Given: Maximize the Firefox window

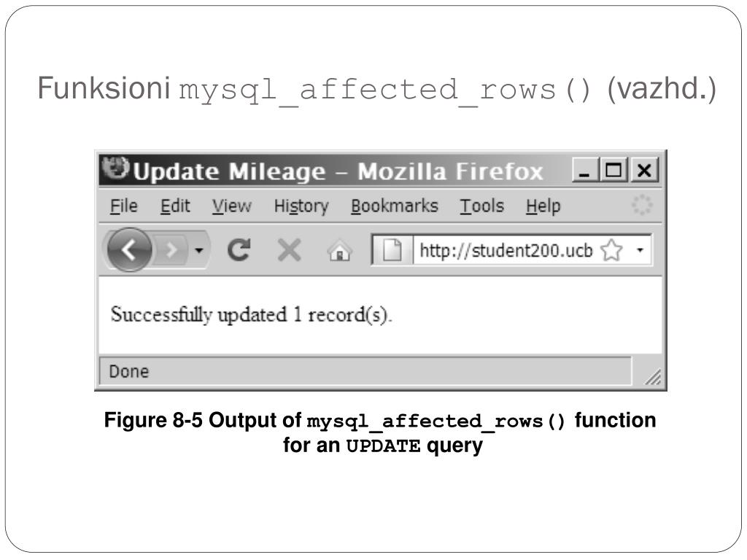Looking at the screenshot, I should click(614, 169).
